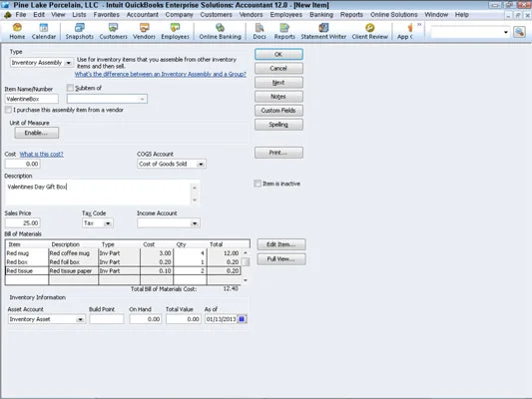This screenshot has height=399, width=532.
Task: Open the Client Review toolbar icon
Action: pyautogui.click(x=370, y=31)
